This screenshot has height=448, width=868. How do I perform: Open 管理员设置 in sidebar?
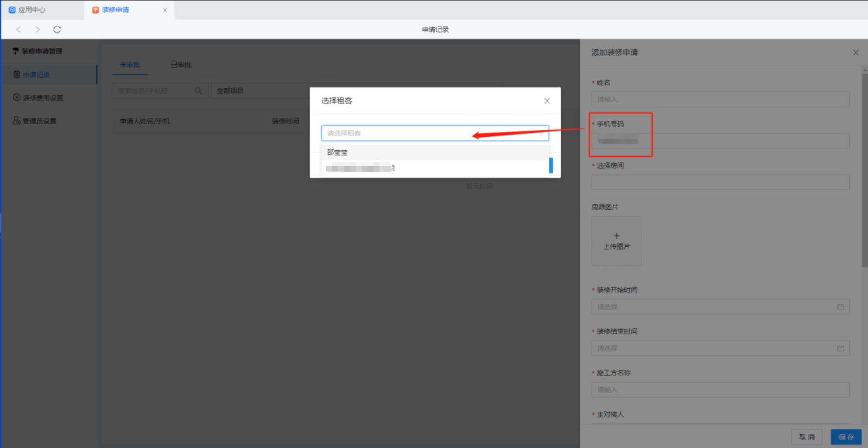click(40, 121)
